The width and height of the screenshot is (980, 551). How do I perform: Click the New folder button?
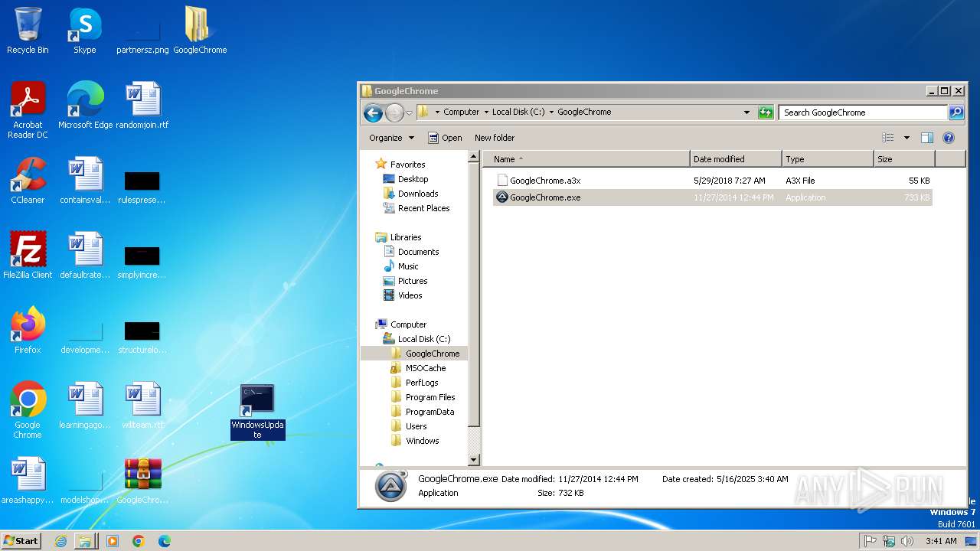click(x=495, y=138)
